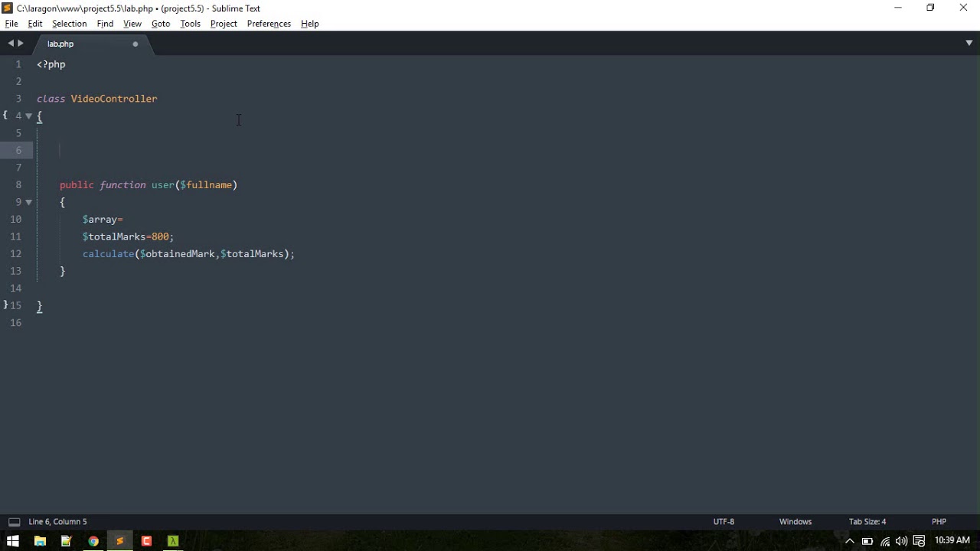This screenshot has height=551, width=980.
Task: Open the Laragon lambda taskbar icon
Action: point(173,541)
